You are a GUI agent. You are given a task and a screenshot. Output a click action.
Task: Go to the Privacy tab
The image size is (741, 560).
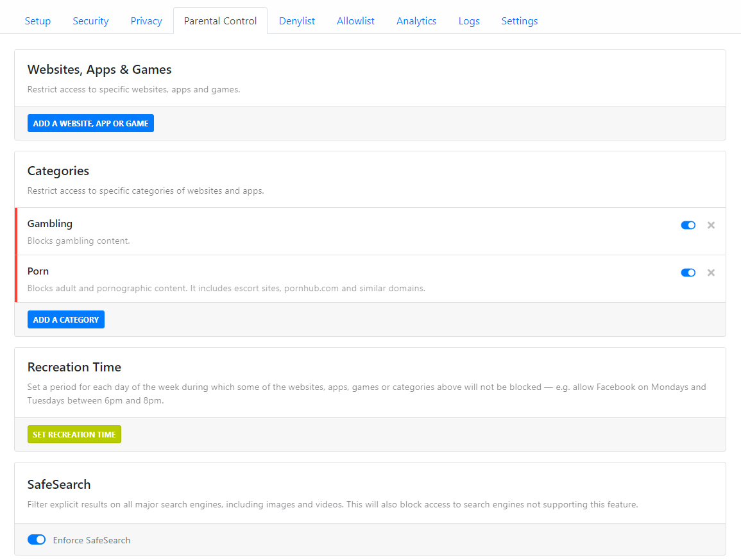coord(146,21)
